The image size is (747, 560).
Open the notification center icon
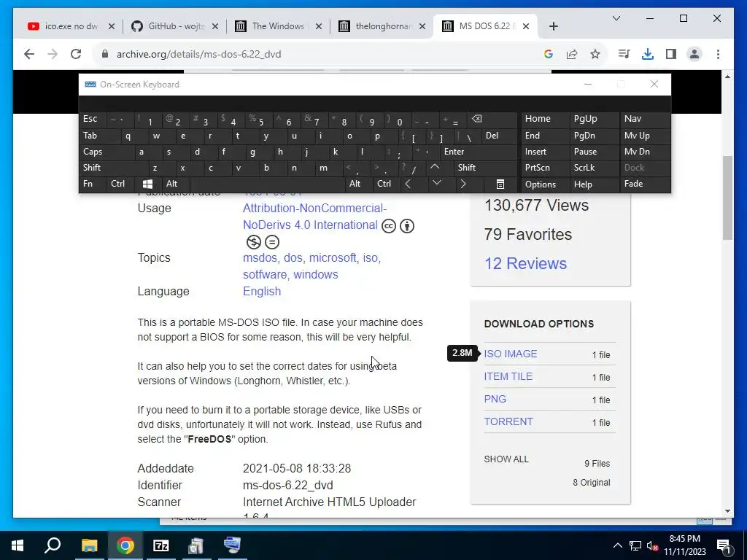[x=724, y=545]
